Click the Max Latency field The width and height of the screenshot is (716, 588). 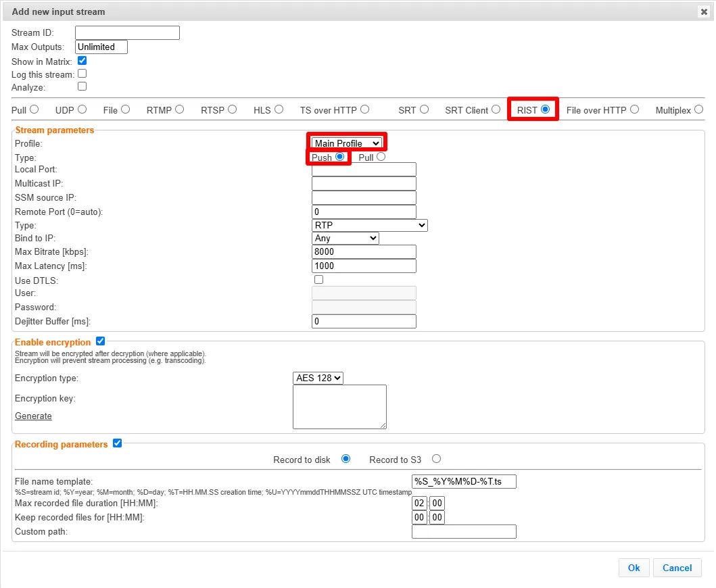[364, 266]
